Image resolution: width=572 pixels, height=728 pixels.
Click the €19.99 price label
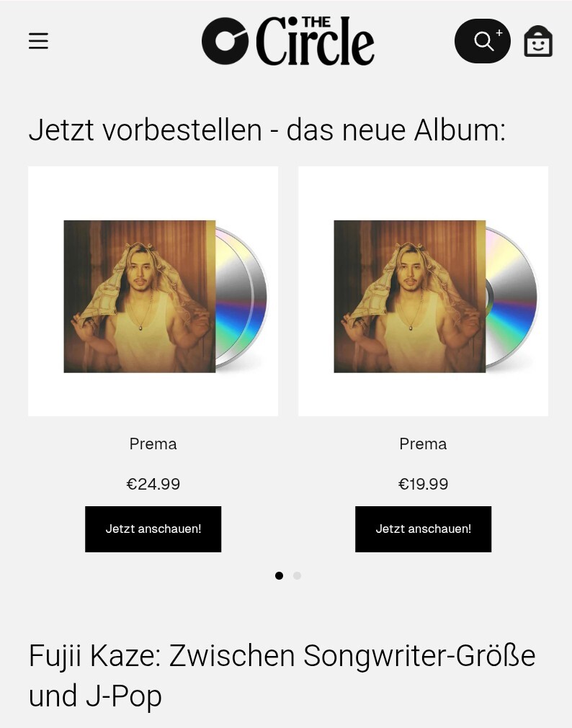tap(423, 484)
